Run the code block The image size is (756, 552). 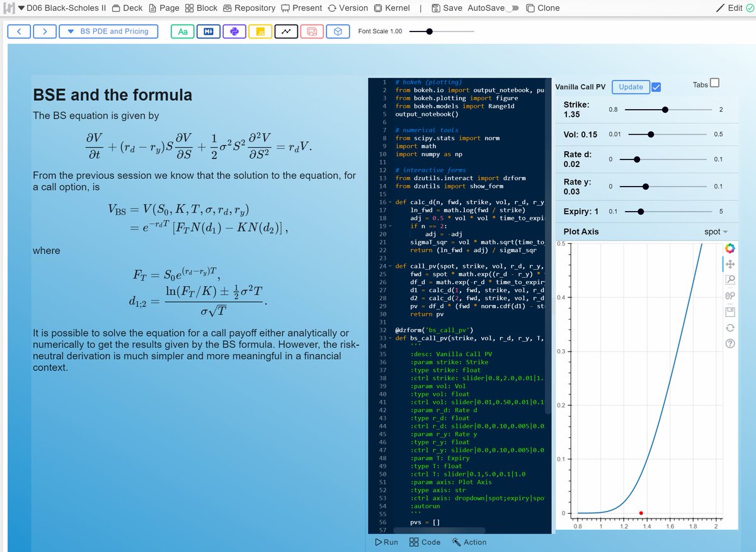[x=386, y=542]
